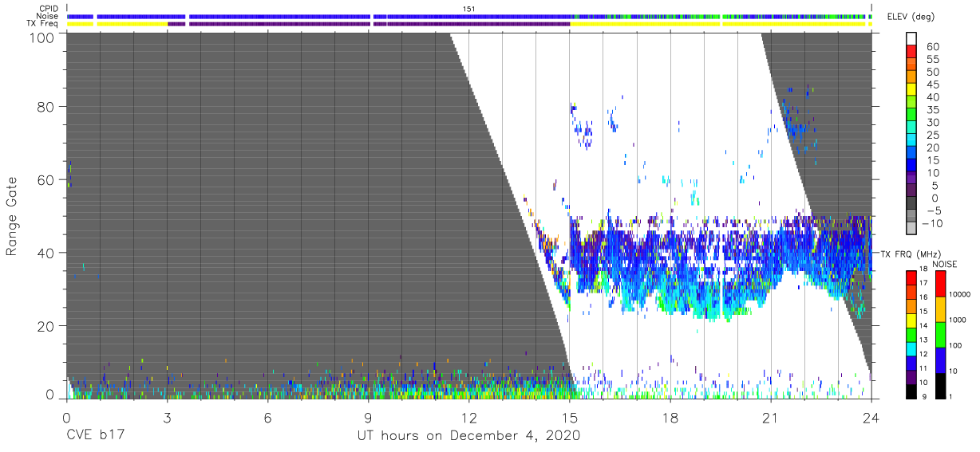Viewport: 980px width, 452px height.
Task: Click x-axis tick label '15'
Action: click(x=570, y=416)
